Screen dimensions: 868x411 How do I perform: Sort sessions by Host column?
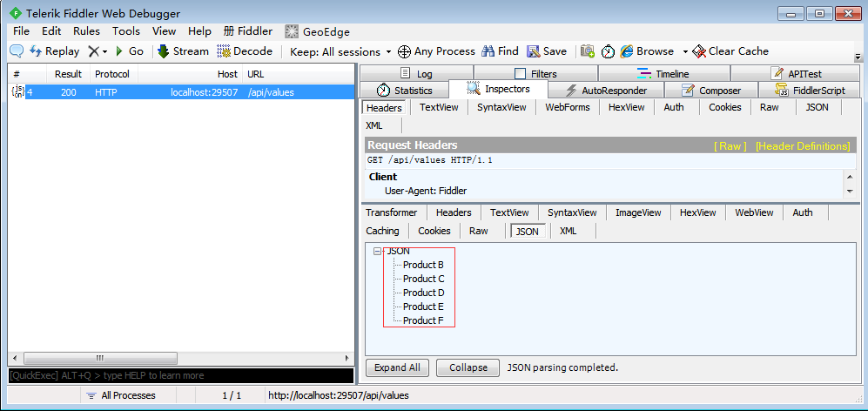click(191, 74)
